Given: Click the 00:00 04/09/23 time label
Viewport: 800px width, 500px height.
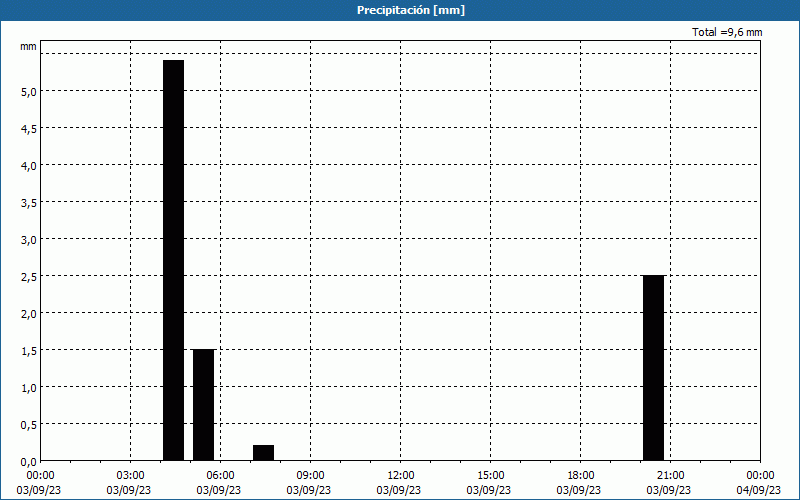Looking at the screenshot, I should click(x=759, y=483).
